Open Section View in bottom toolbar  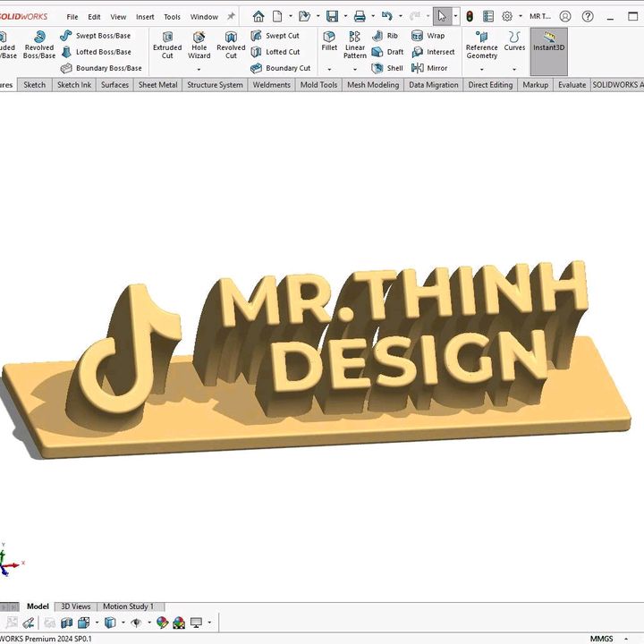pyautogui.click(x=66, y=623)
